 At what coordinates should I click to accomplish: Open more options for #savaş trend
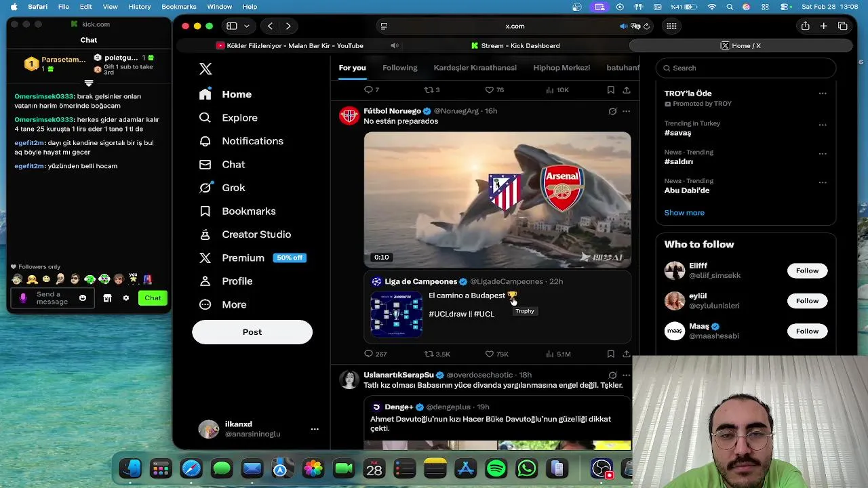tap(823, 125)
